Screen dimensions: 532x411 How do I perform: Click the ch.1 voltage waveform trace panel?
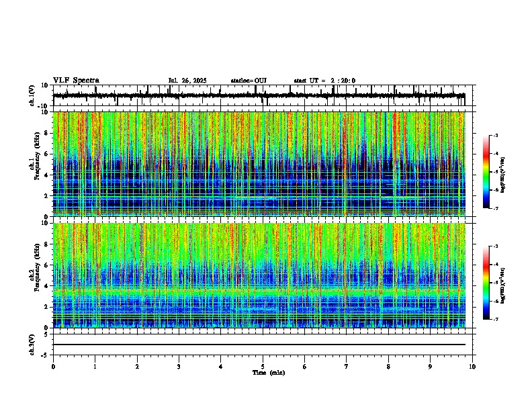(x=263, y=95)
